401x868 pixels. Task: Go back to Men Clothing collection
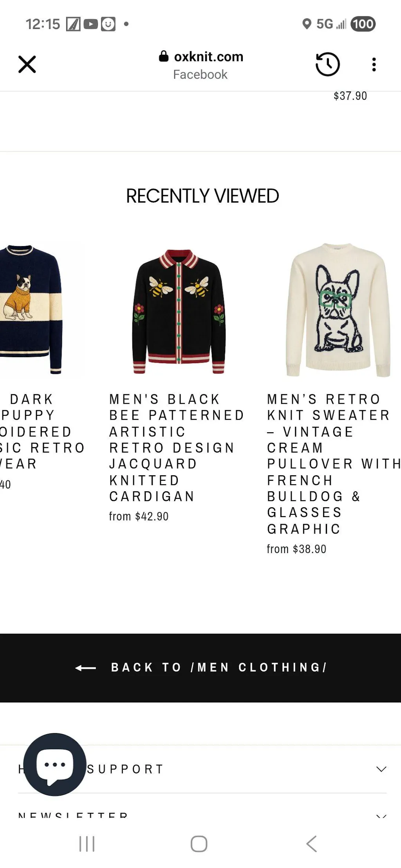(200, 668)
